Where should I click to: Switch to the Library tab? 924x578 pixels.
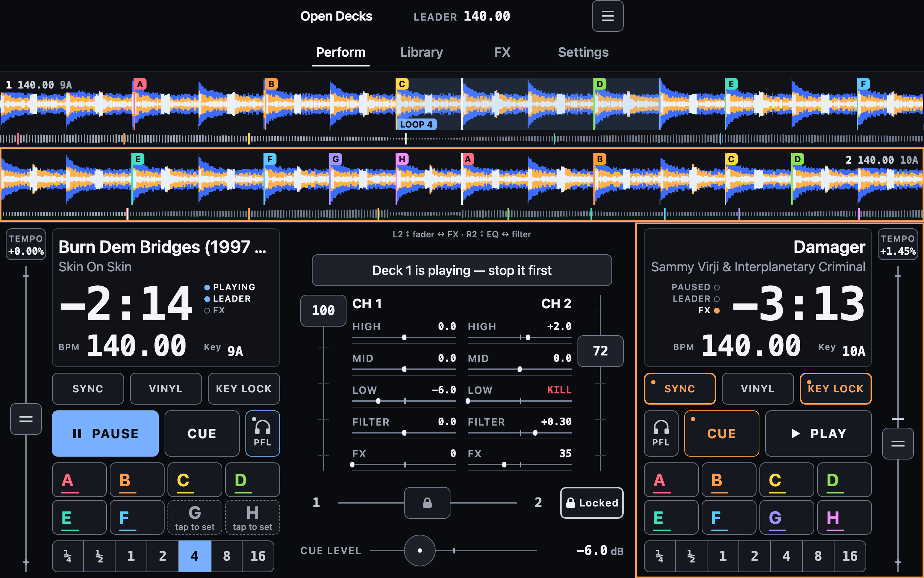[422, 52]
